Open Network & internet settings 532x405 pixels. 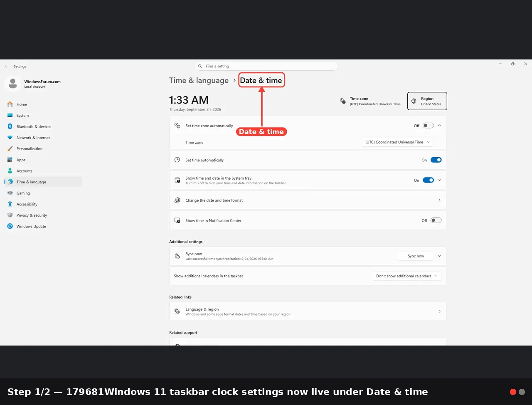[x=43, y=138]
